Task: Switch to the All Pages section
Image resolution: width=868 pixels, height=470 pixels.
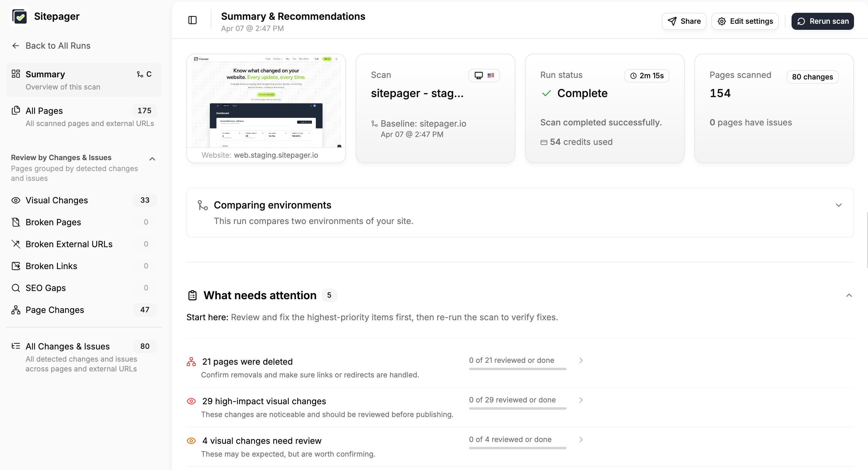Action: [x=44, y=110]
